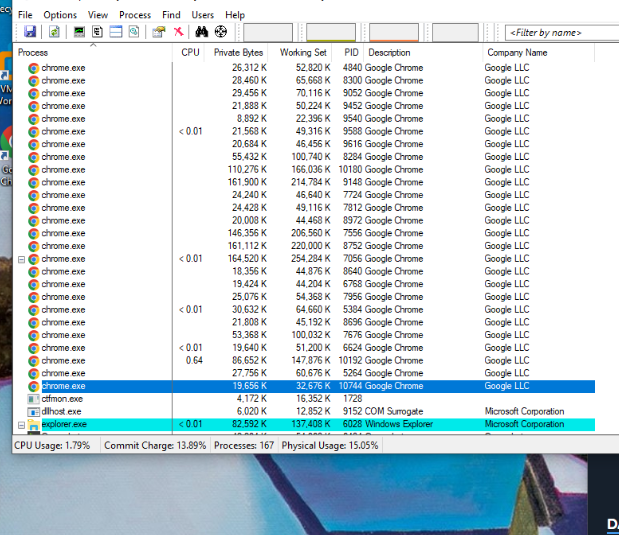The image size is (619, 535).
Task: Click the PID 1728 cell
Action: [x=352, y=399]
